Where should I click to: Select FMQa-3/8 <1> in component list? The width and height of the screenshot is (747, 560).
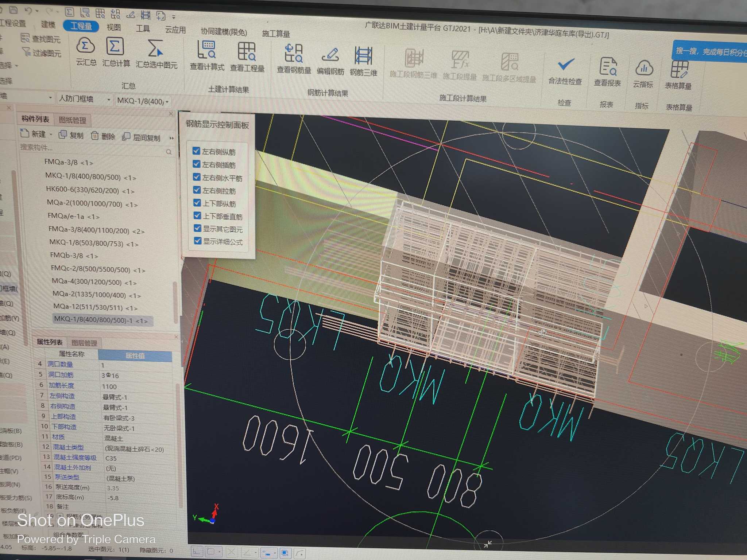(x=69, y=162)
